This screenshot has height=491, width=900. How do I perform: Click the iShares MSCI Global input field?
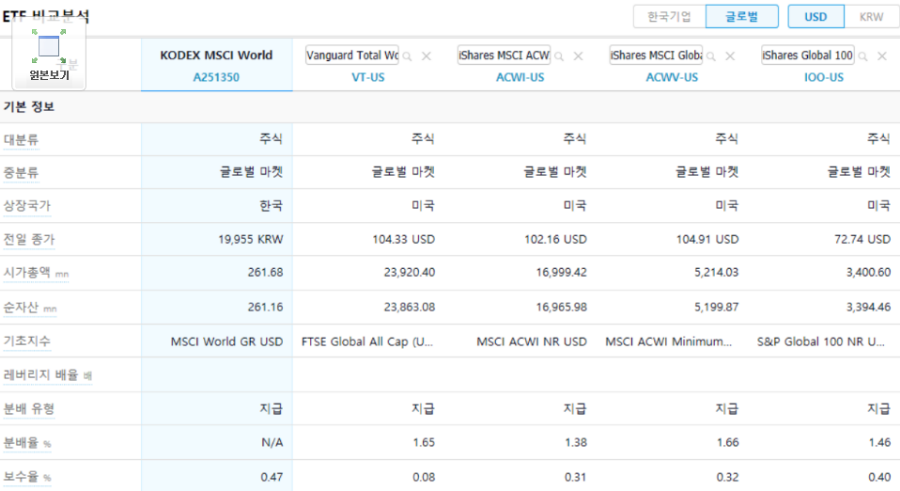pyautogui.click(x=656, y=56)
